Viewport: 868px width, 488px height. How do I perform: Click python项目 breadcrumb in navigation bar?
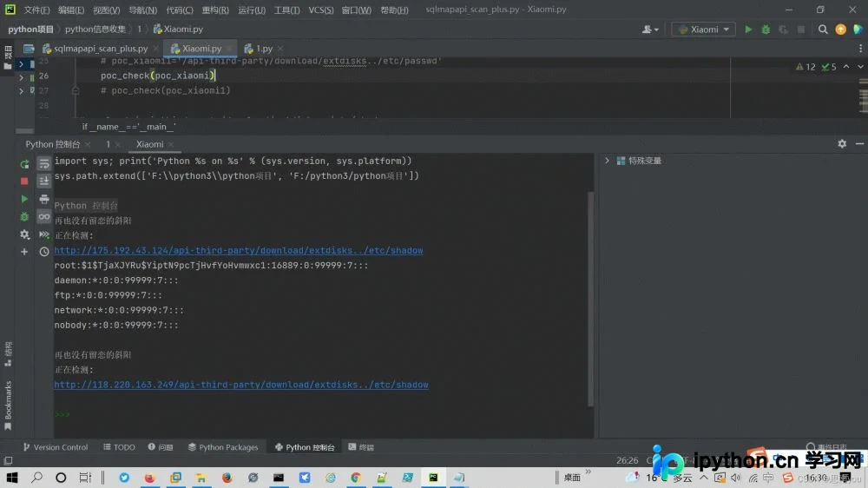pyautogui.click(x=31, y=30)
